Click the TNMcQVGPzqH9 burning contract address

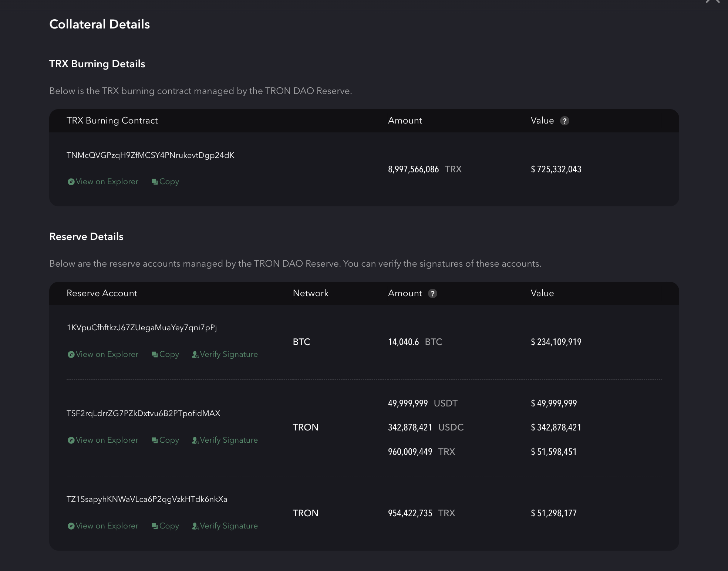tap(150, 155)
